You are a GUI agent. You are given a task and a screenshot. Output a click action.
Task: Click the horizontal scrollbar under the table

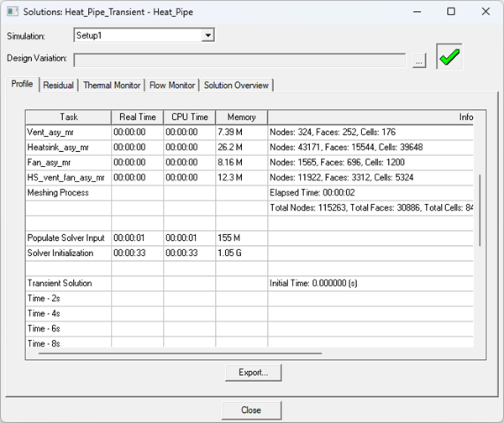point(180,353)
